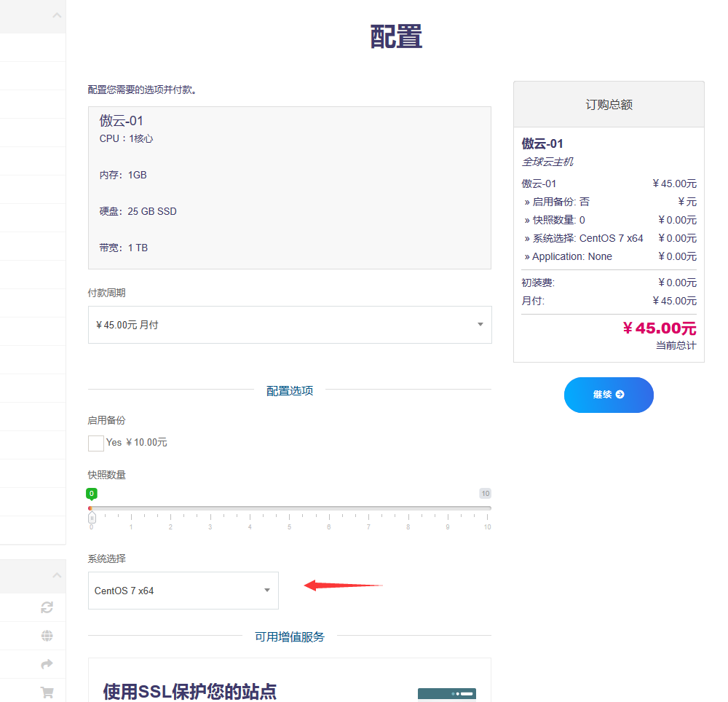Viewport: 728px width, 702px height.
Task: Open the CentOS 7 x64 system dropdown
Action: [183, 591]
